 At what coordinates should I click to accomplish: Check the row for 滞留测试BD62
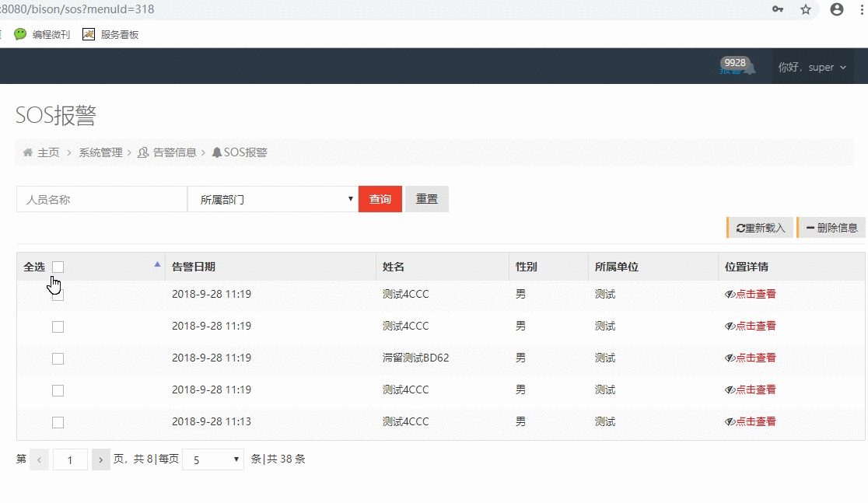(x=58, y=358)
